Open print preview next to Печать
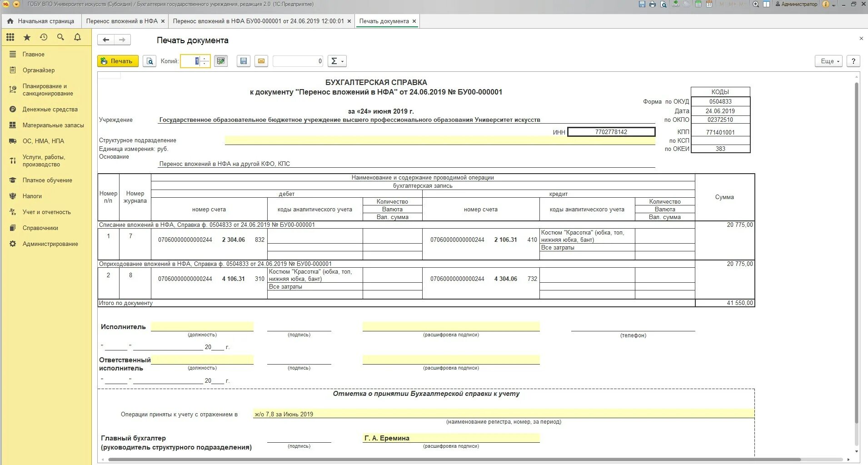The width and height of the screenshot is (868, 465). click(x=150, y=61)
